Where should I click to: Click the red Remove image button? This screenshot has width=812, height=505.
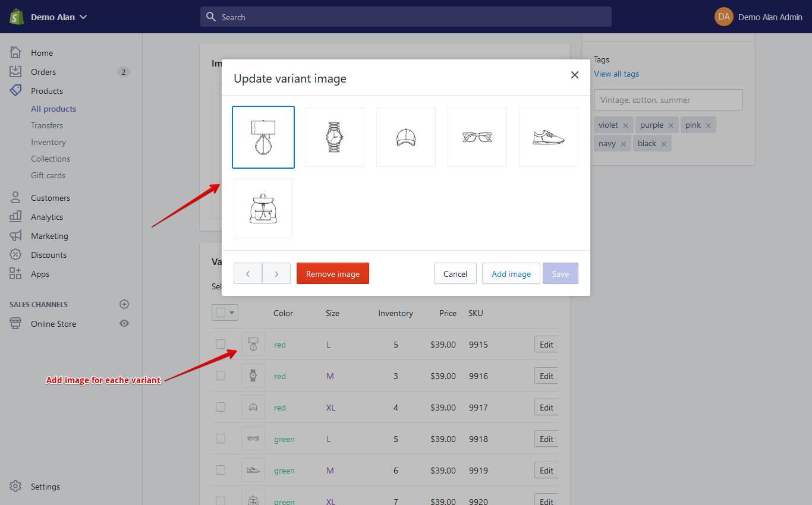tap(332, 274)
